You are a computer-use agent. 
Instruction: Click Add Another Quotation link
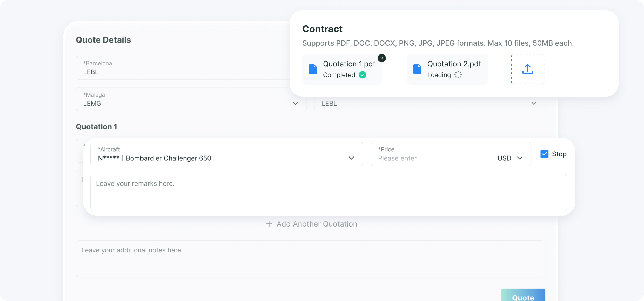pos(317,224)
